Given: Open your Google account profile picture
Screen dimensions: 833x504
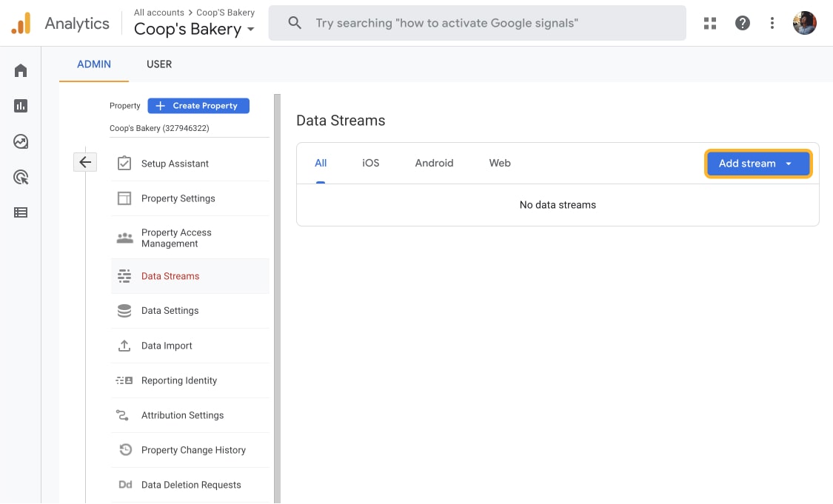Looking at the screenshot, I should tap(804, 23).
